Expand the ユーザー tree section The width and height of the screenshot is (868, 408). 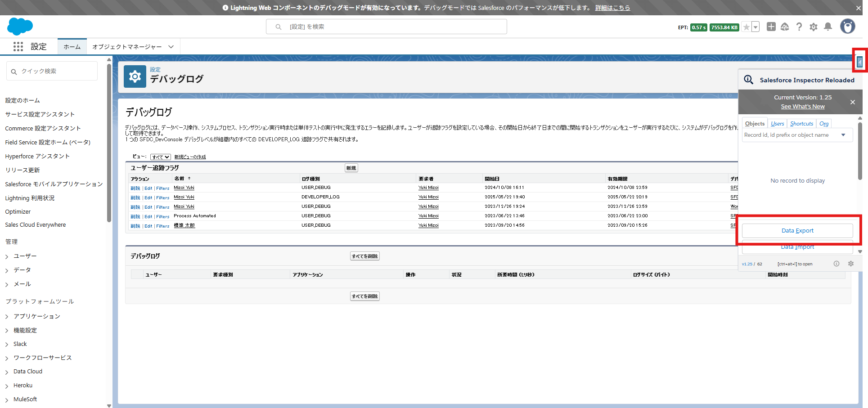pos(7,256)
